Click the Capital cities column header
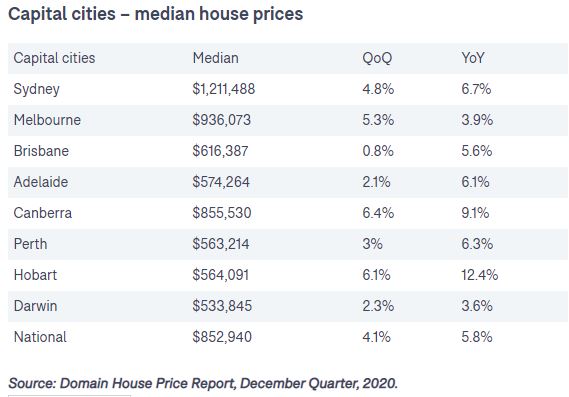 click(54, 58)
